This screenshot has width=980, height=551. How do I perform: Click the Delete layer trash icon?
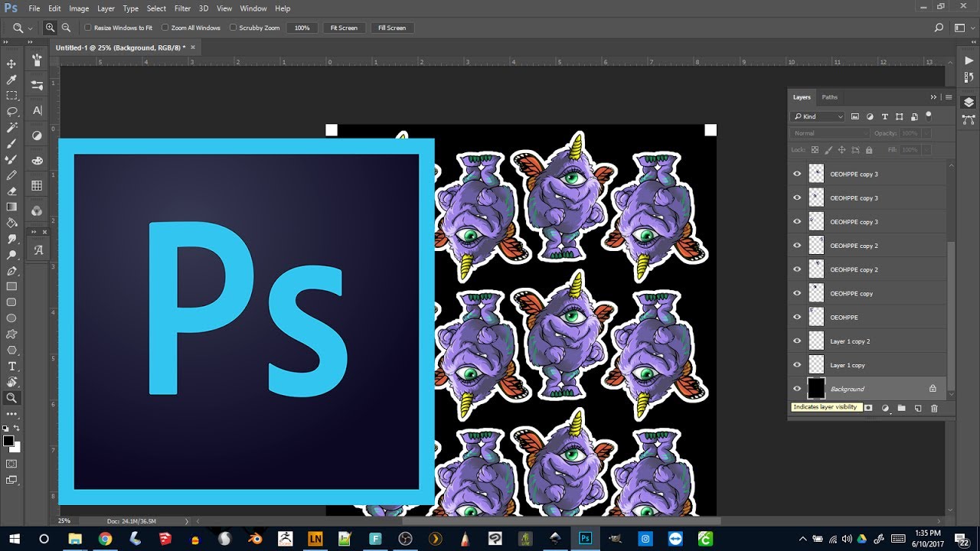point(934,409)
